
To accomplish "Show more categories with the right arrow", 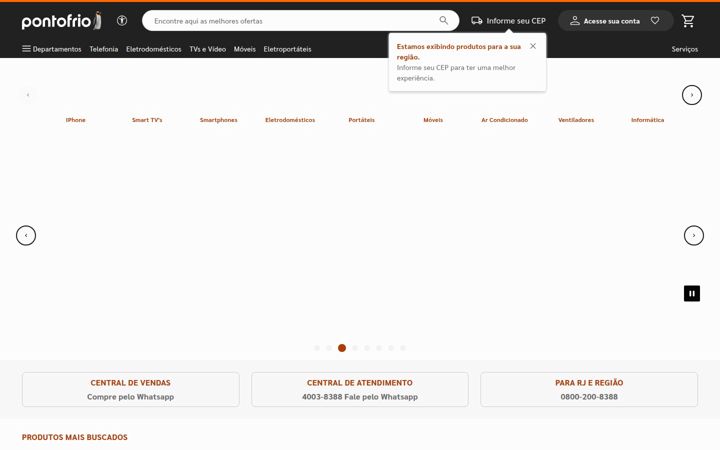I will [692, 95].
